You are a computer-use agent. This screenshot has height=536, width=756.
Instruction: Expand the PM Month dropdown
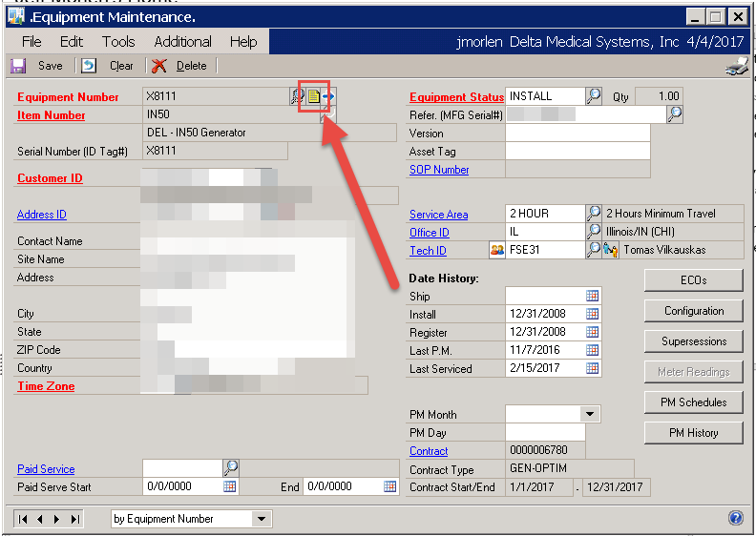pos(589,414)
